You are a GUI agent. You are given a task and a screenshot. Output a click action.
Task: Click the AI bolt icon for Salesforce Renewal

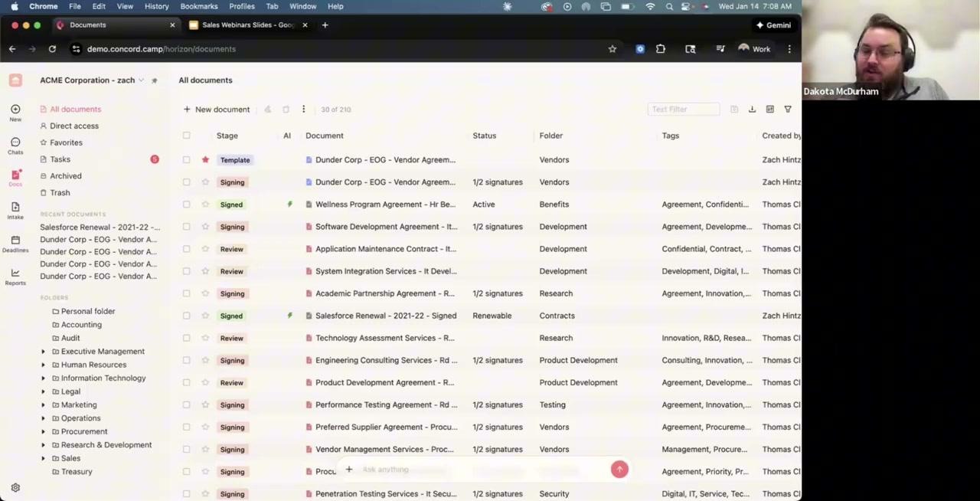289,316
